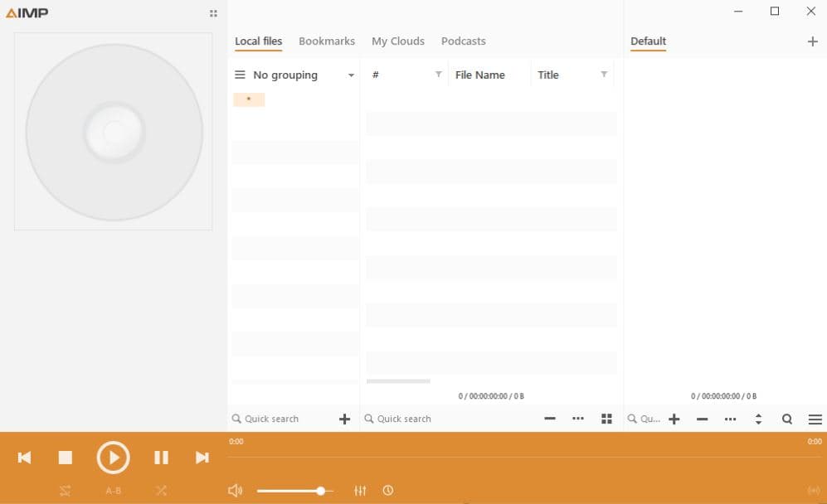Open the equalizer sound effects icon
This screenshot has width=827, height=504.
(x=360, y=491)
